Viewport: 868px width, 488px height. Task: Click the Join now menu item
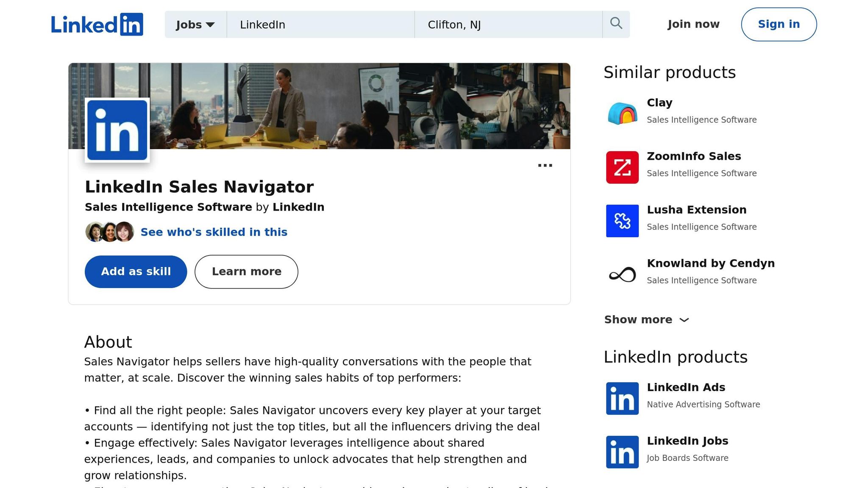coord(693,24)
